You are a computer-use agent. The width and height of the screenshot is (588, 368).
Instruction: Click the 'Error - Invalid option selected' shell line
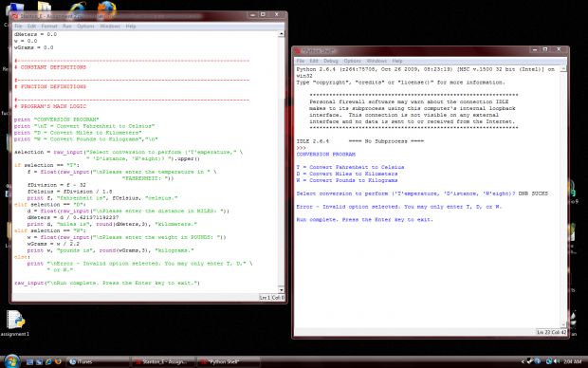[x=399, y=207]
